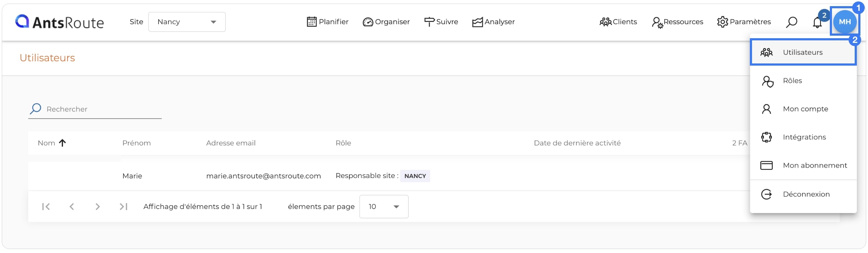
Task: Open the Planifier menu
Action: click(327, 22)
